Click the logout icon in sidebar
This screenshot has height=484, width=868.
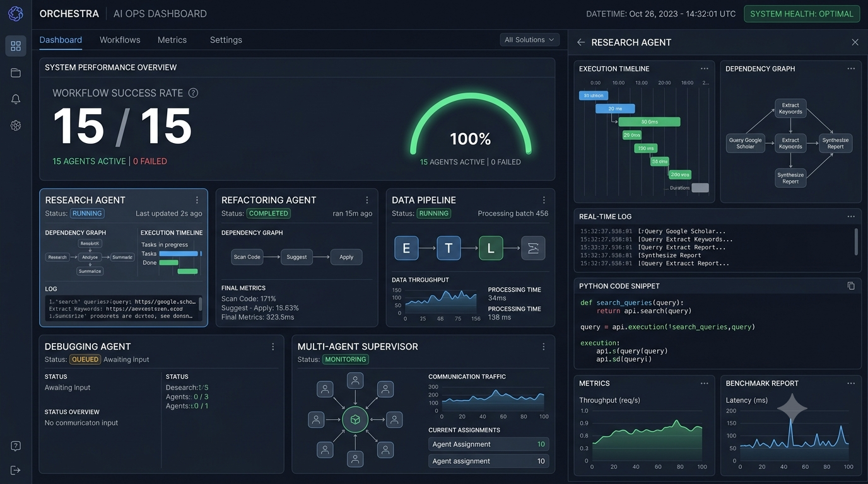(x=16, y=470)
